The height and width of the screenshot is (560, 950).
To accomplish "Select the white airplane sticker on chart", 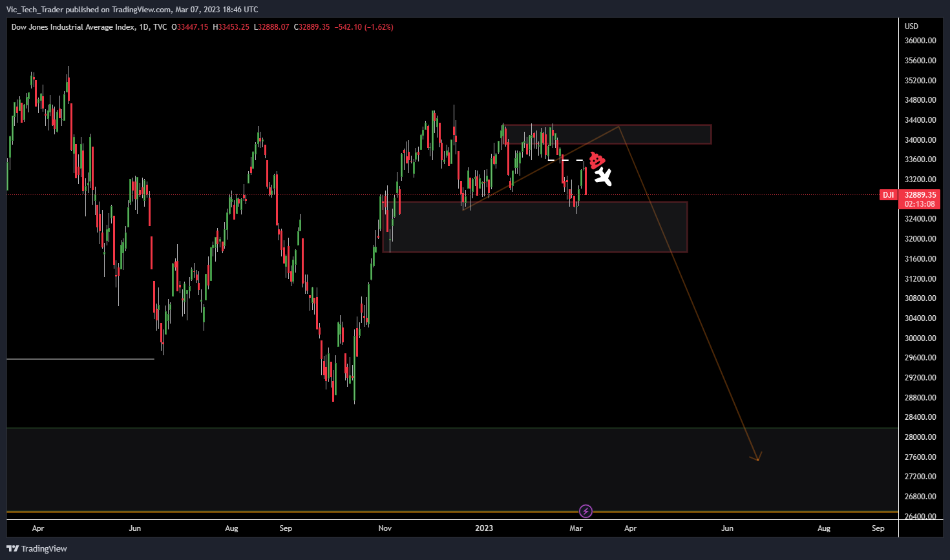I will coord(603,176).
